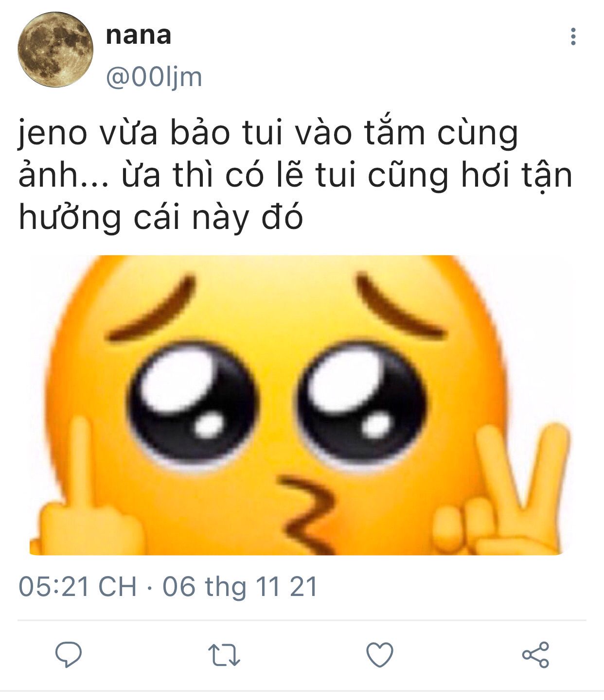
Task: Open the moon profile picture avatar
Action: [55, 50]
